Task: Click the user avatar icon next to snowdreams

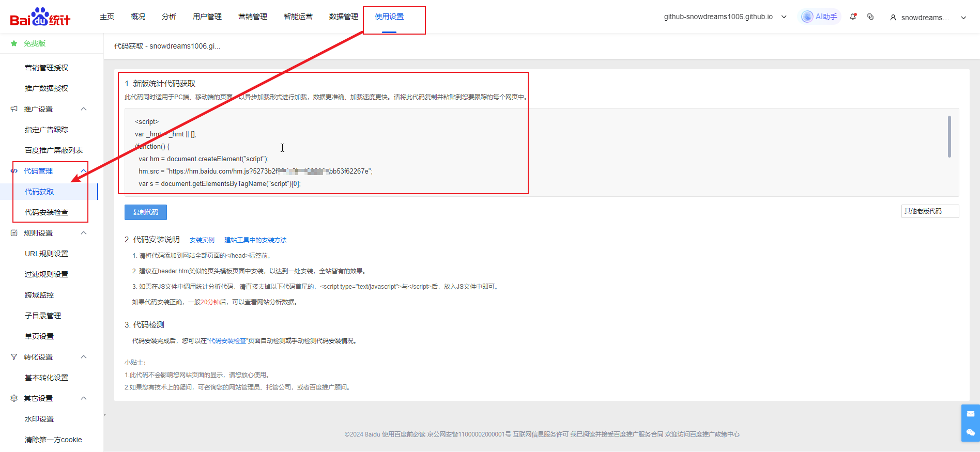Action: (x=893, y=18)
